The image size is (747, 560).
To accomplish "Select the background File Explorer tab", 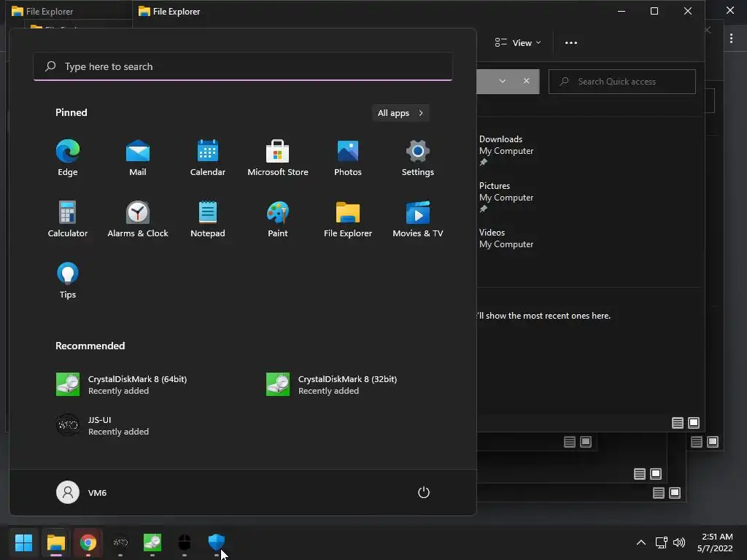I will click(x=44, y=11).
